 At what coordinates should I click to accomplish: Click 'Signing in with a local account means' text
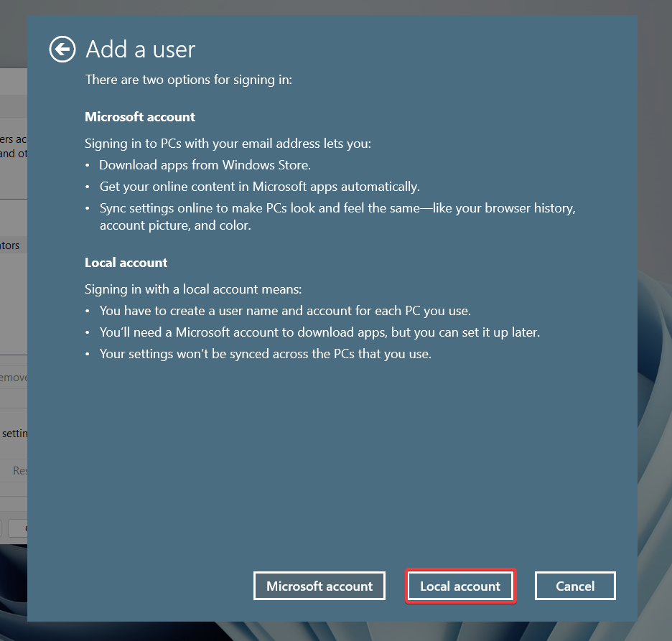pos(193,289)
